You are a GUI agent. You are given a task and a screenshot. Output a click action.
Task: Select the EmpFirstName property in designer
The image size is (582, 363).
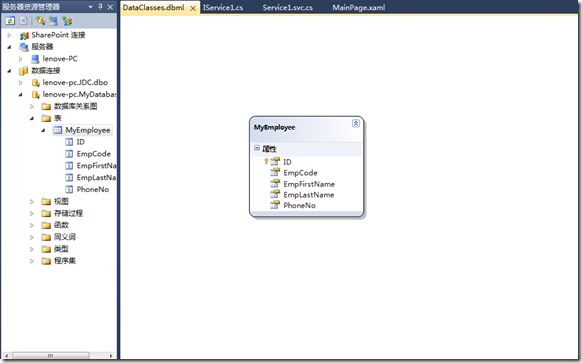(x=309, y=184)
